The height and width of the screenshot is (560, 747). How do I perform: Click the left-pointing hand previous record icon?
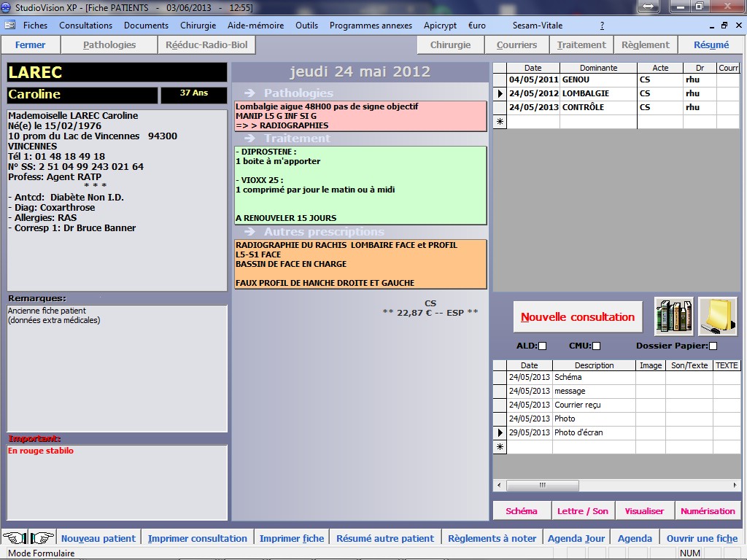point(13,538)
